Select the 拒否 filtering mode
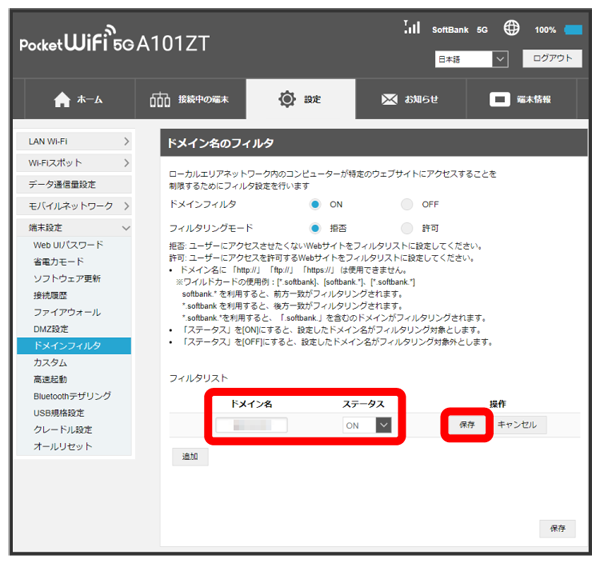600x563 pixels. pyautogui.click(x=315, y=228)
